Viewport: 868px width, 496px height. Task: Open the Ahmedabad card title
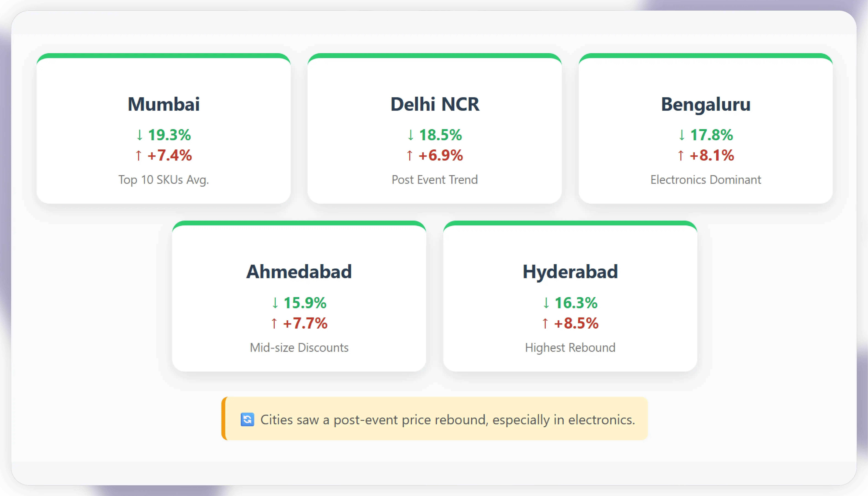click(299, 272)
